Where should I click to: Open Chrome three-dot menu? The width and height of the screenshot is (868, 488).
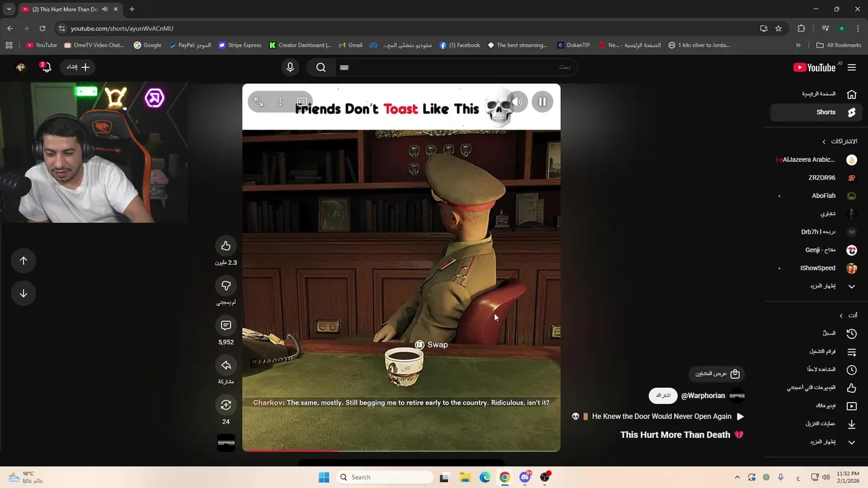858,28
